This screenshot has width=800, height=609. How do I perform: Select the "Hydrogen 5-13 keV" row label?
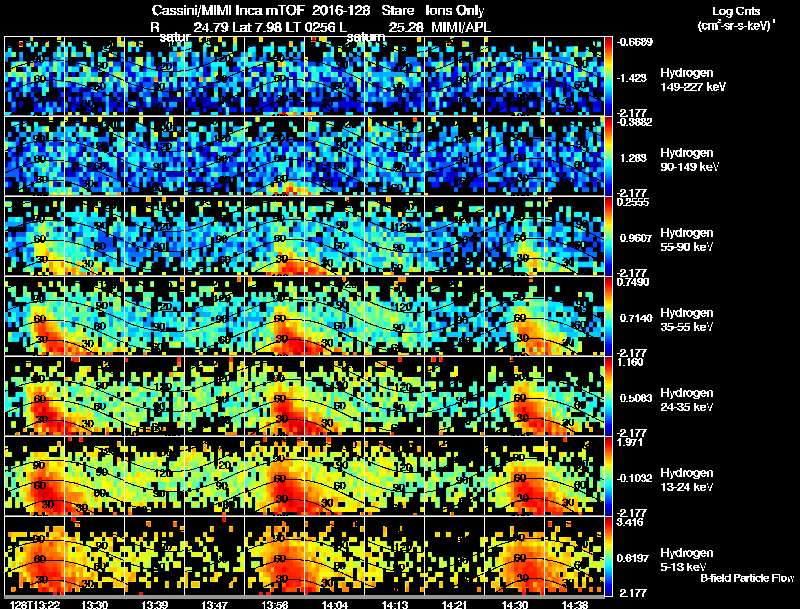point(687,560)
